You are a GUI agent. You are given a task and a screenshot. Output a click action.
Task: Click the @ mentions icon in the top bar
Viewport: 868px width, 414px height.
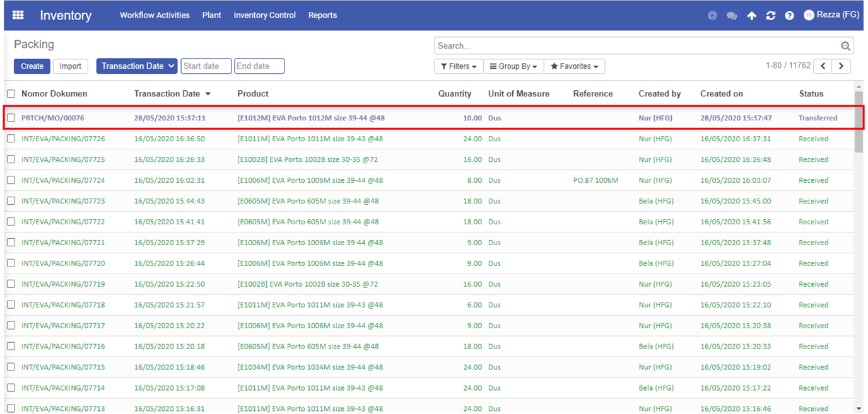(712, 16)
